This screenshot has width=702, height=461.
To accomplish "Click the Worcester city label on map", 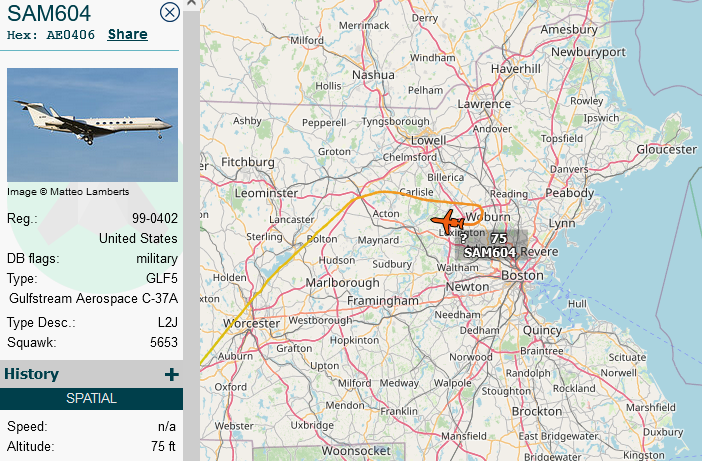I will point(252,323).
